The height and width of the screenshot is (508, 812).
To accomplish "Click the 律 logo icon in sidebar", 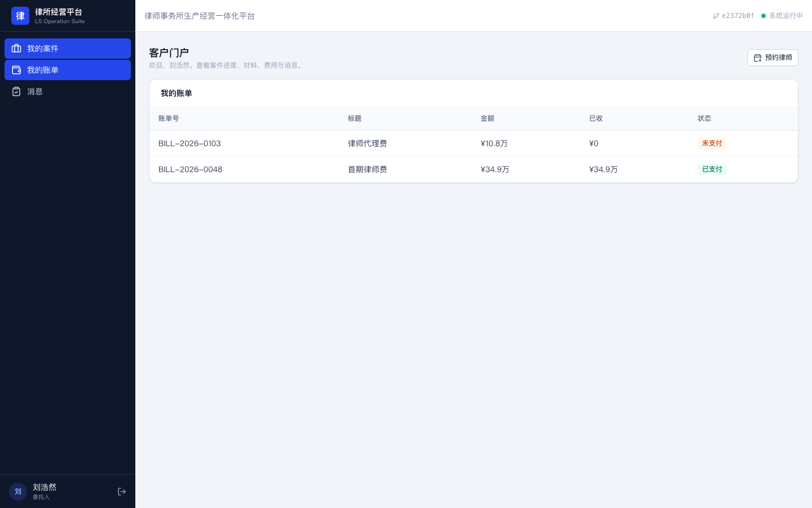I will pyautogui.click(x=20, y=16).
